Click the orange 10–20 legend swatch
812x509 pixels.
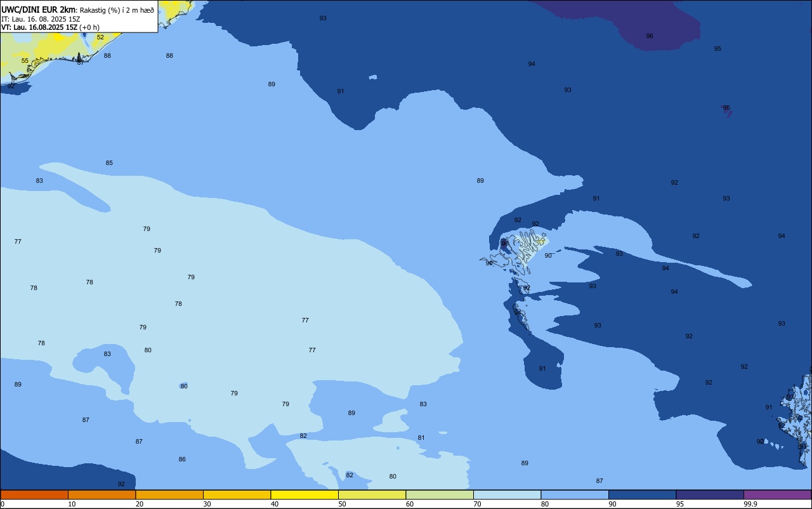tap(101, 494)
